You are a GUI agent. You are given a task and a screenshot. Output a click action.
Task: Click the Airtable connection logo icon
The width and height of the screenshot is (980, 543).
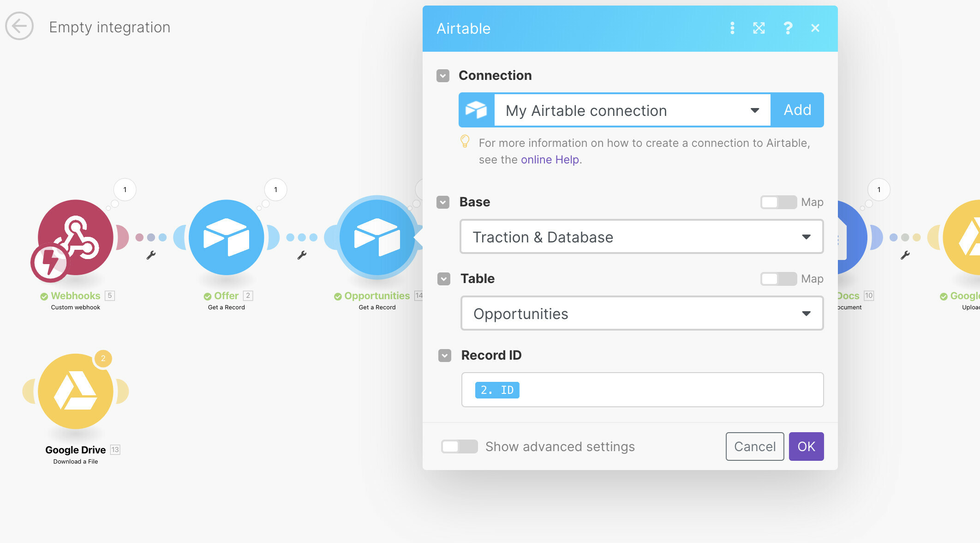(476, 110)
